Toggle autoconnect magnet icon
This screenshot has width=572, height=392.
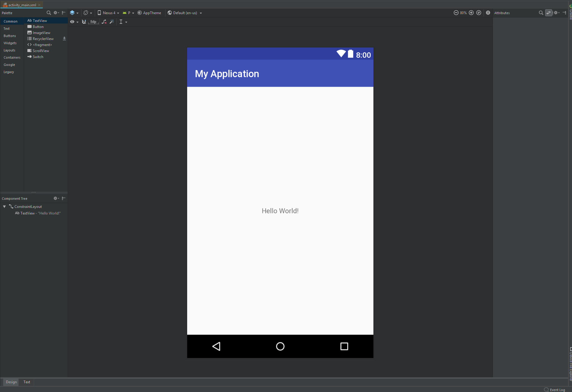pyautogui.click(x=84, y=22)
